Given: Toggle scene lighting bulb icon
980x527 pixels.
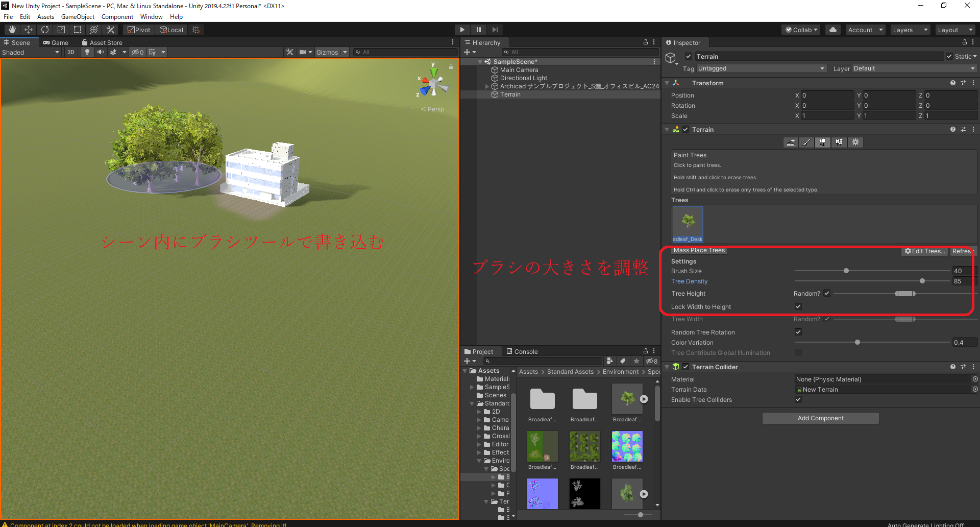Looking at the screenshot, I should (87, 52).
